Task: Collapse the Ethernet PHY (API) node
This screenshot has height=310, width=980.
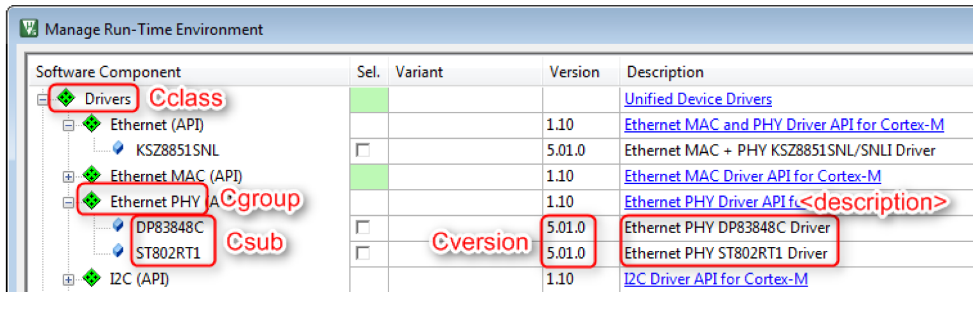Action: coord(69,202)
